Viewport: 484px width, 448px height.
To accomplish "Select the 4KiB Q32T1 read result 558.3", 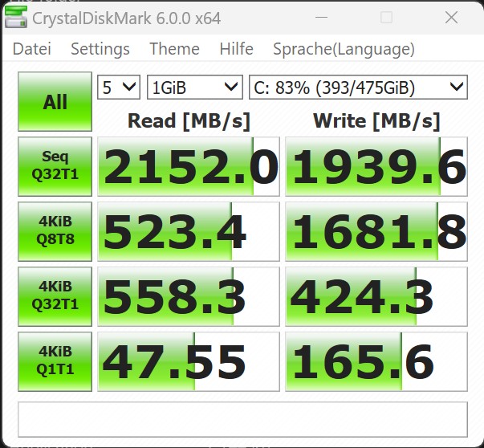I will pyautogui.click(x=189, y=297).
